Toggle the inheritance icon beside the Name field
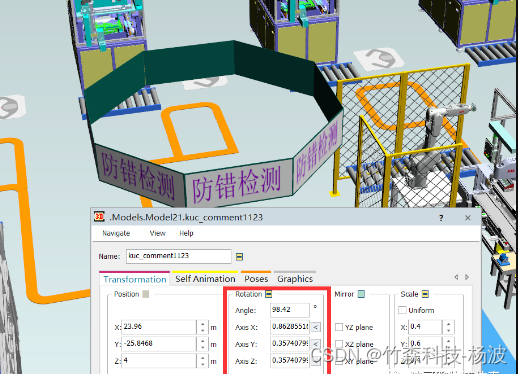The width and height of the screenshot is (523, 374). coord(239,257)
